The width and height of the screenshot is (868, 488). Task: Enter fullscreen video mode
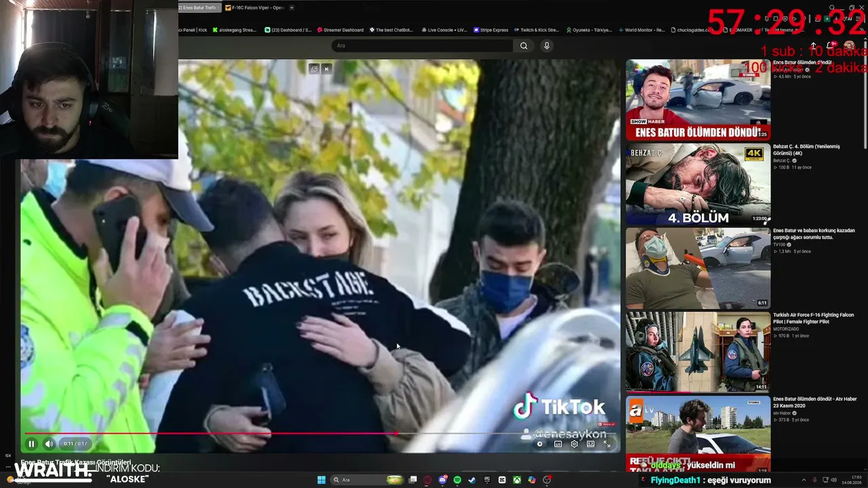[x=607, y=444]
